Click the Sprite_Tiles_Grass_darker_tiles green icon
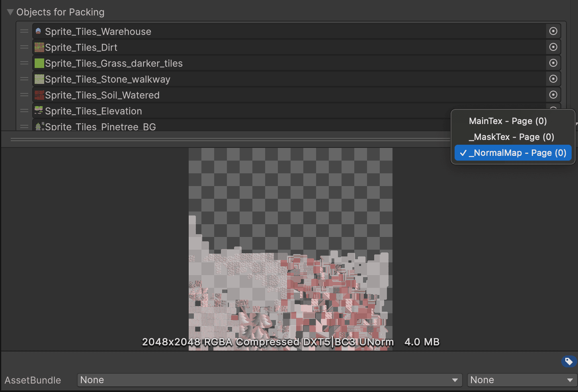The width and height of the screenshot is (578, 392). 38,63
